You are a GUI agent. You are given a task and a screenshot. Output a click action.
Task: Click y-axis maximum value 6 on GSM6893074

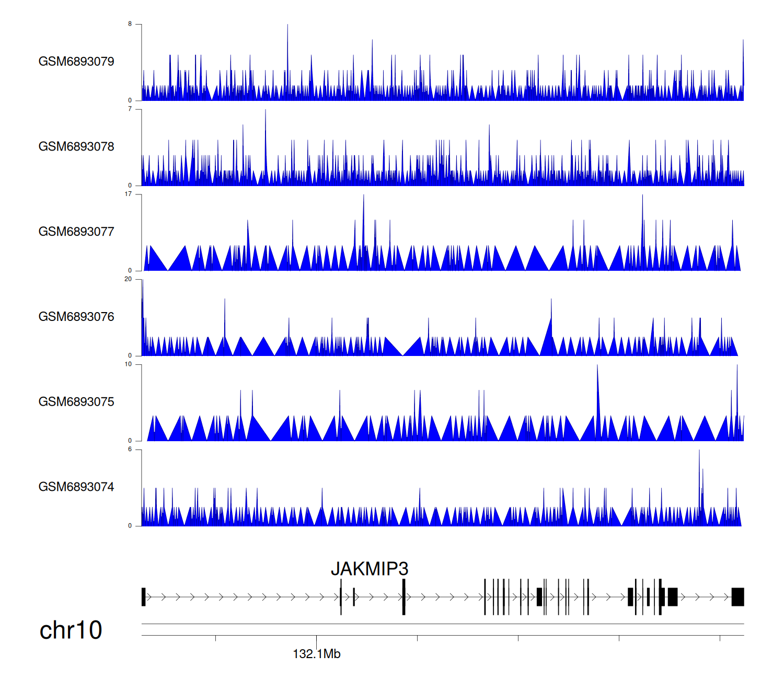(130, 450)
